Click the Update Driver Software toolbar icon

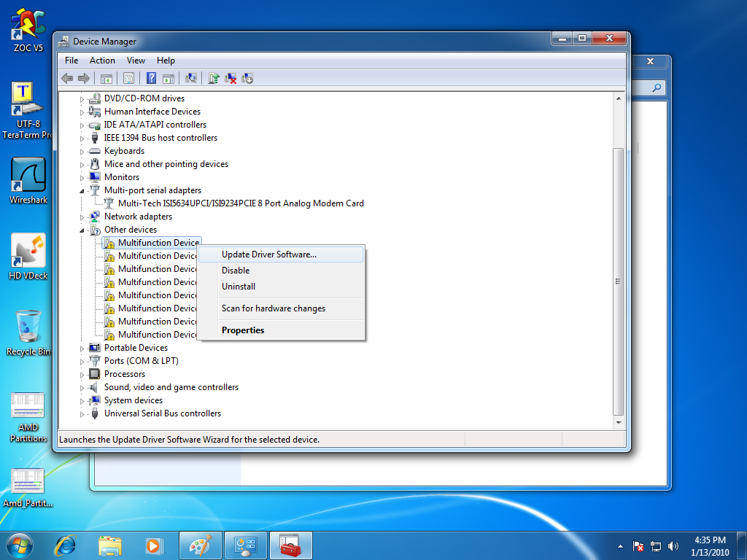[x=214, y=78]
